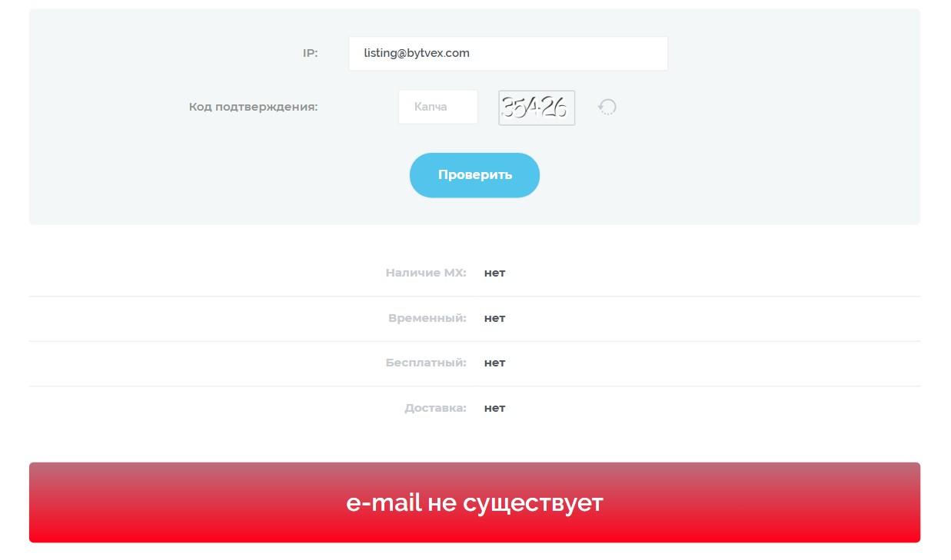Click the divider line under the Бесплатный row
Image resolution: width=951 pixels, height=560 pixels.
pyautogui.click(x=474, y=386)
